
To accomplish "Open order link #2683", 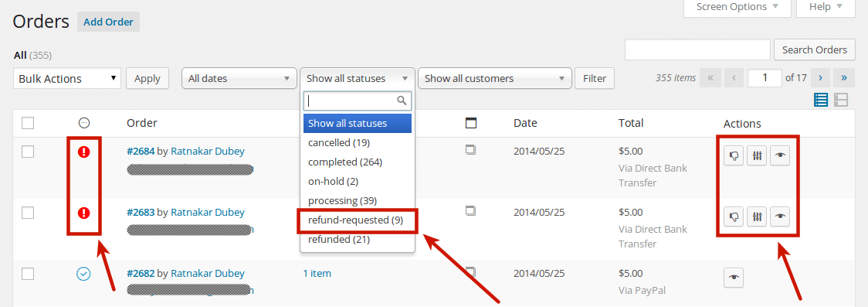I will click(141, 212).
